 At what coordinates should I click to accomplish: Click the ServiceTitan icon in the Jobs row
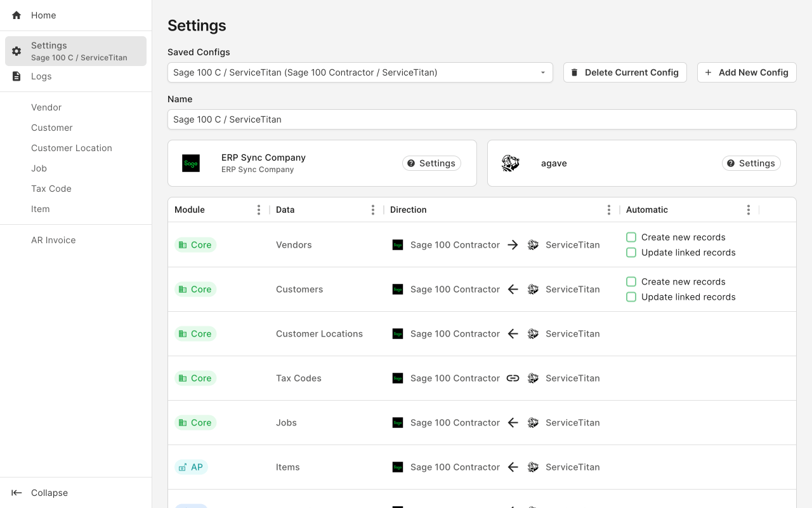pyautogui.click(x=533, y=422)
